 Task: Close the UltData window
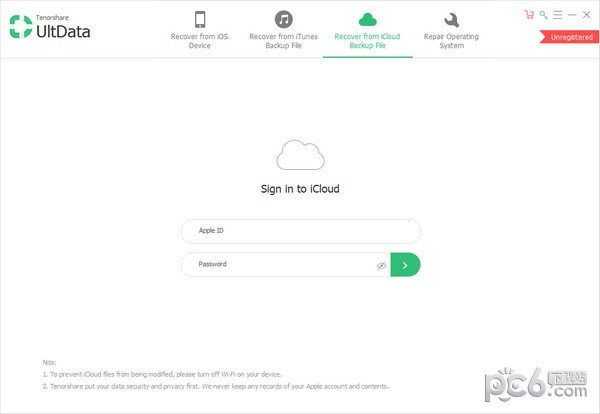click(x=586, y=15)
